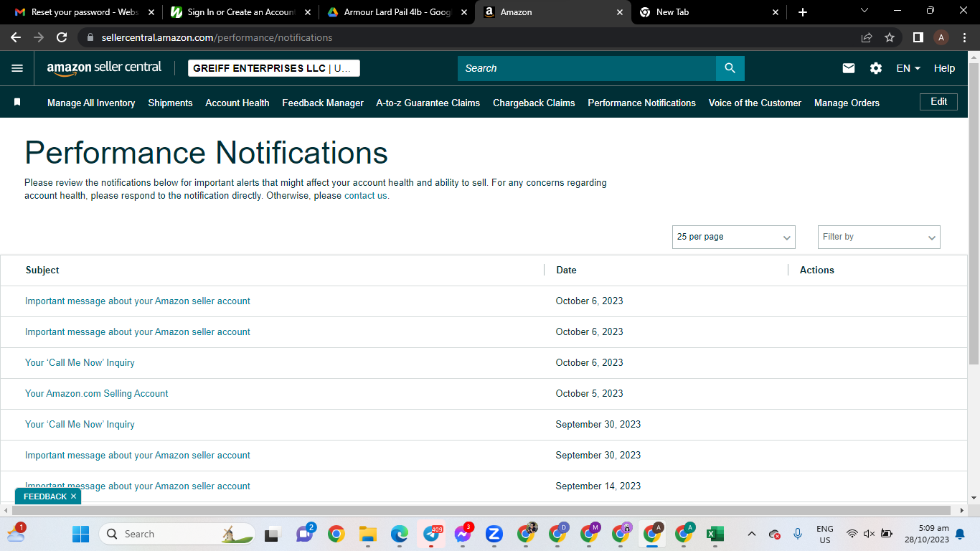The height and width of the screenshot is (551, 980).
Task: Click the search magnifier button
Action: point(730,68)
